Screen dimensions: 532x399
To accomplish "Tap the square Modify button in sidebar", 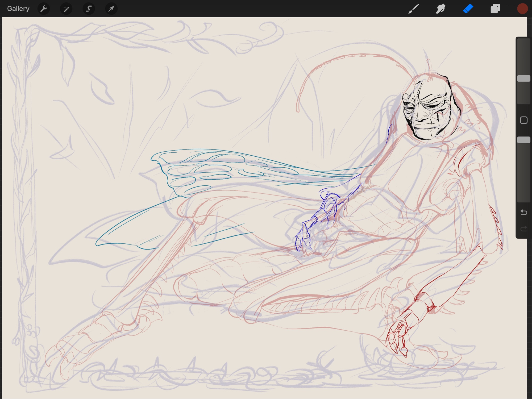I will click(x=523, y=120).
